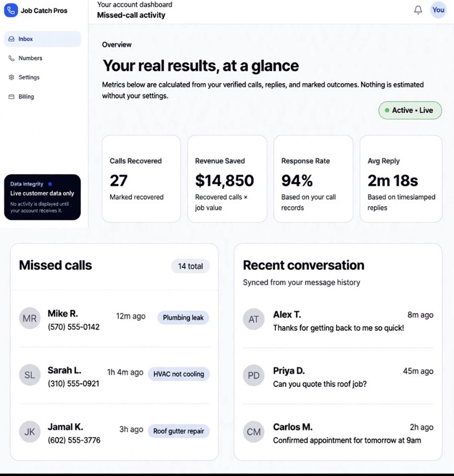The height and width of the screenshot is (476, 454).
Task: Click the MR avatar for Mike R.
Action: (x=30, y=318)
